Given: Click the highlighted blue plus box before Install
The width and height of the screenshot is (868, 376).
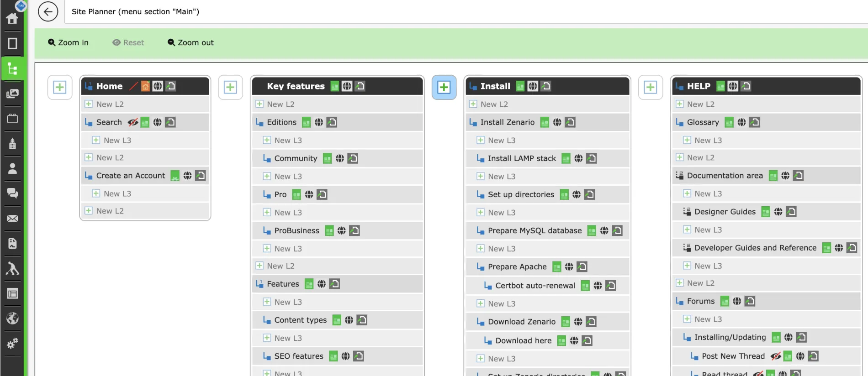Looking at the screenshot, I should [x=444, y=87].
